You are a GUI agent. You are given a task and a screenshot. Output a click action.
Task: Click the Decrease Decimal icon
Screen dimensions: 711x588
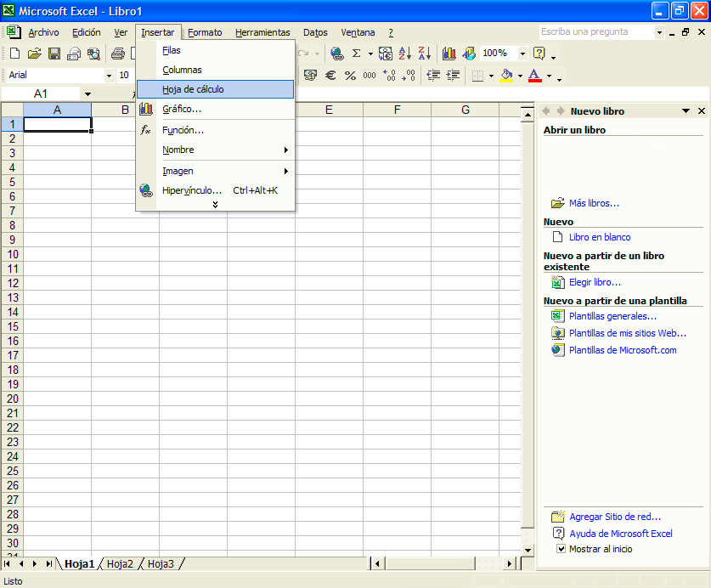pos(409,75)
